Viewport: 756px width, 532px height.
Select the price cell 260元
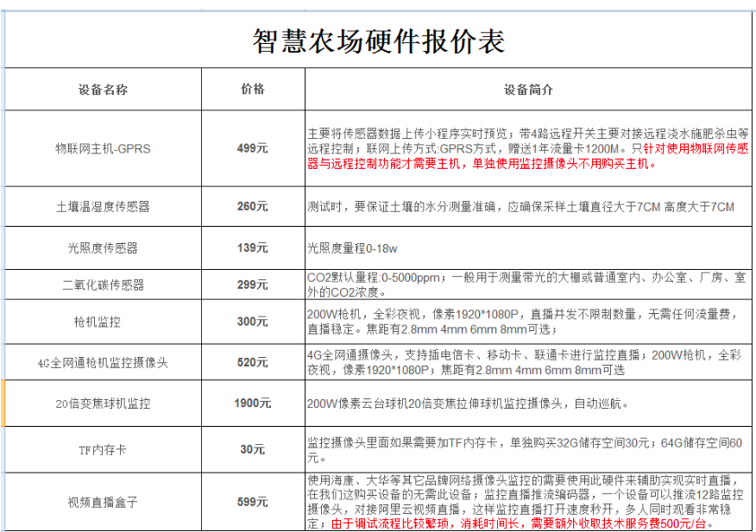[x=253, y=207]
